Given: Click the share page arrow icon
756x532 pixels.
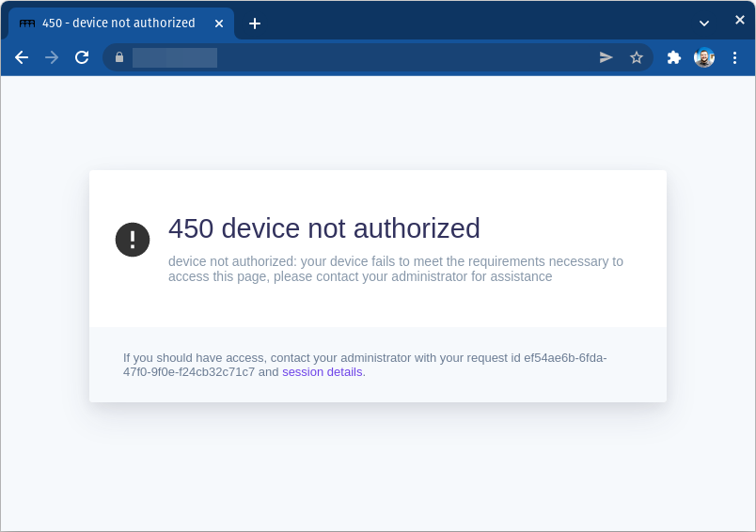Looking at the screenshot, I should [x=606, y=57].
